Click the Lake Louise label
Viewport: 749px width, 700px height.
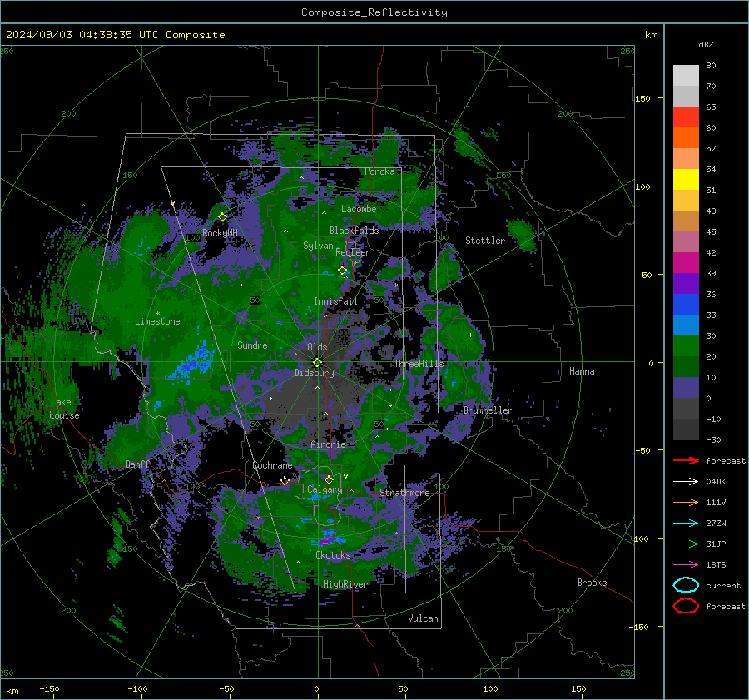tap(64, 409)
